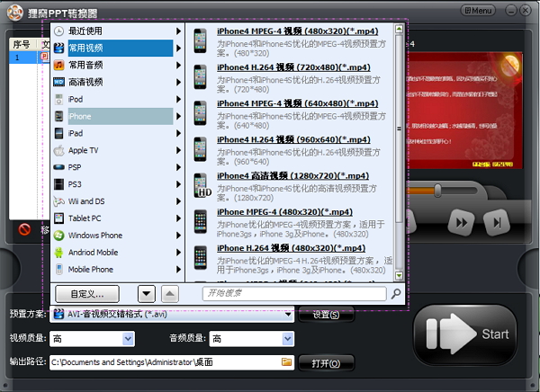Viewport: 540px width, 392px height.
Task: Click the 输出路径 output path field
Action: click(172, 362)
